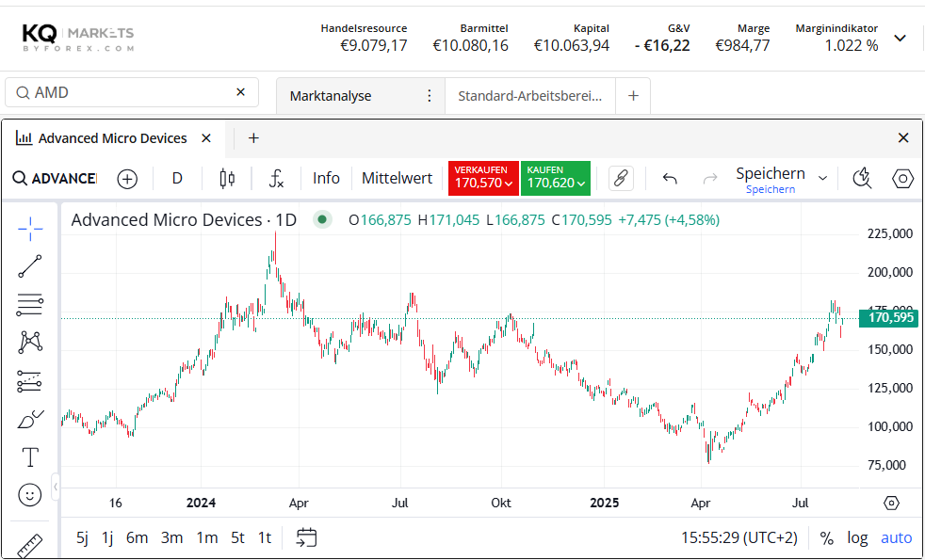Set chart range to 1j
The image size is (925, 560).
(107, 538)
